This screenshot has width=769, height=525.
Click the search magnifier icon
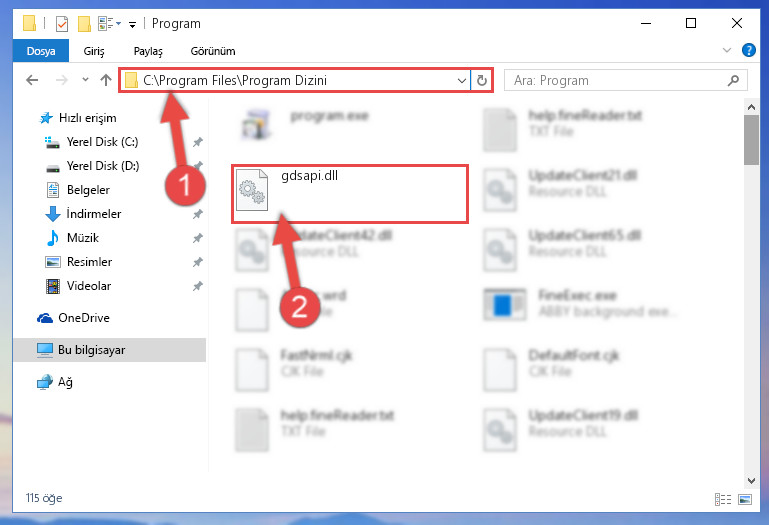(x=733, y=80)
